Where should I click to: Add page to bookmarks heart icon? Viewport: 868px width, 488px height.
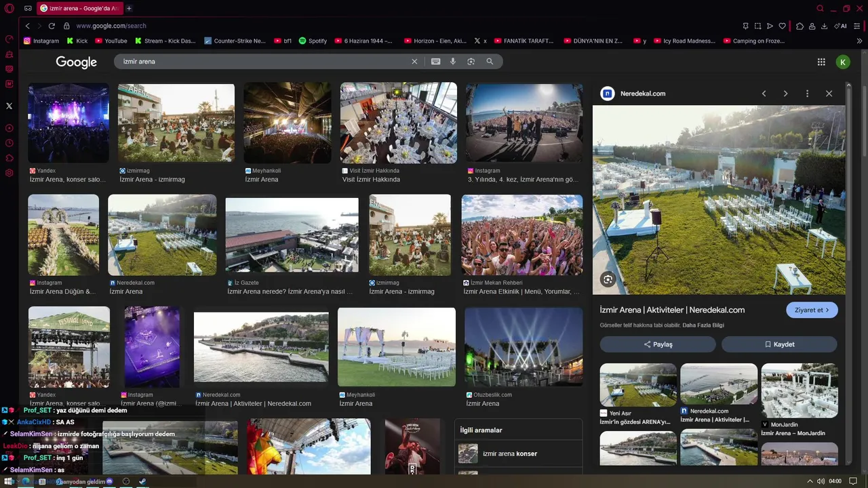[782, 26]
